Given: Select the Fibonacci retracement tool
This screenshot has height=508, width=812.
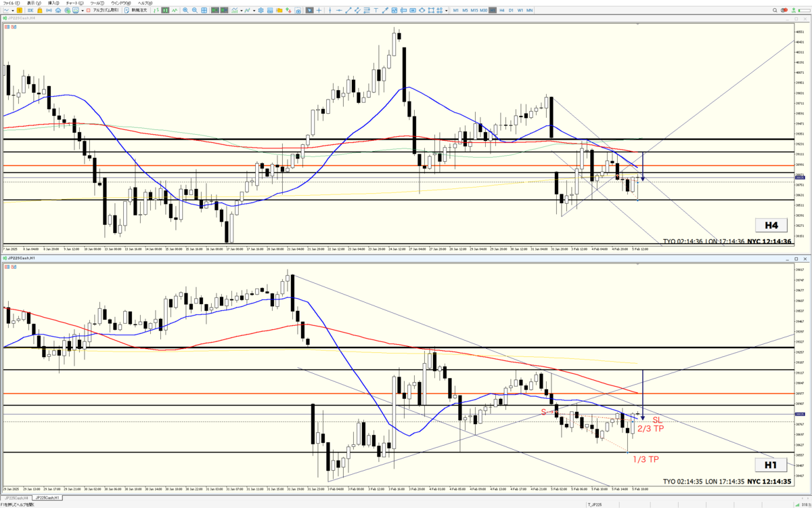Looking at the screenshot, I should point(367,10).
